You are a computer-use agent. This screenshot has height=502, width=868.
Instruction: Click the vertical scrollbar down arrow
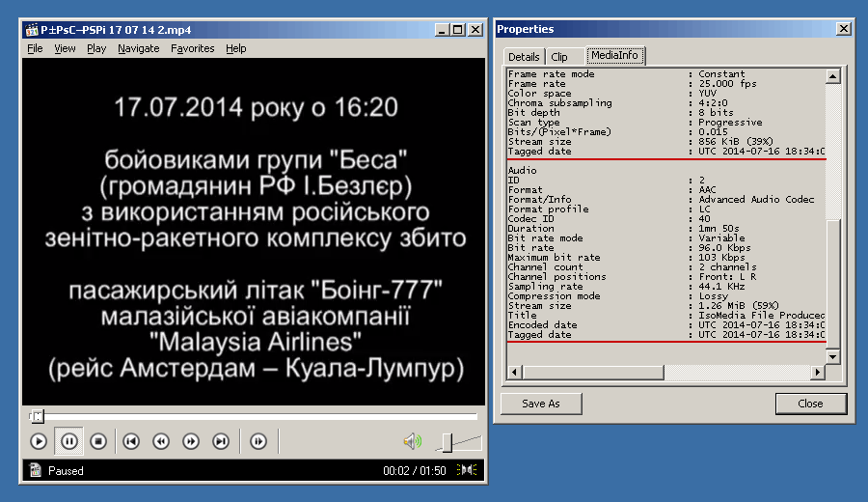[x=832, y=356]
